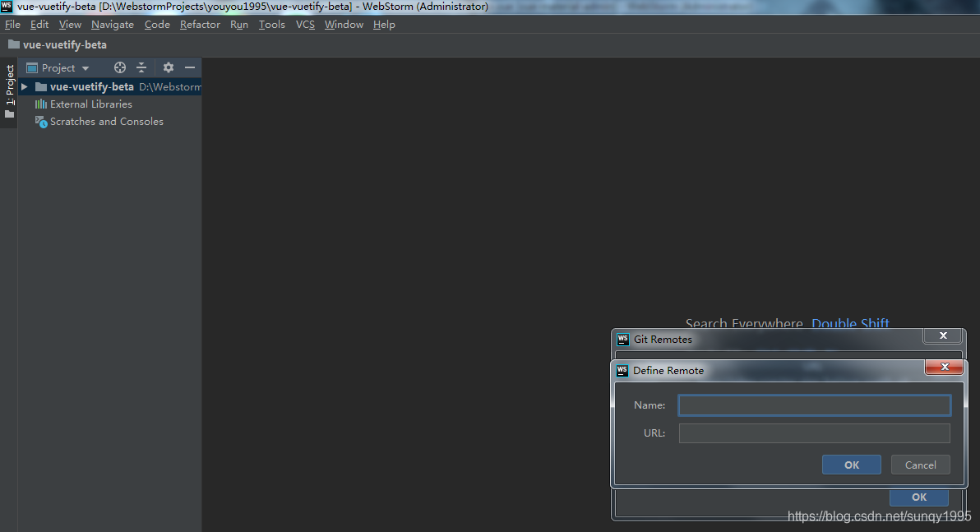Screen dimensions: 980x532
Task: Click the Scratches and Consoles icon
Action: [x=41, y=122]
